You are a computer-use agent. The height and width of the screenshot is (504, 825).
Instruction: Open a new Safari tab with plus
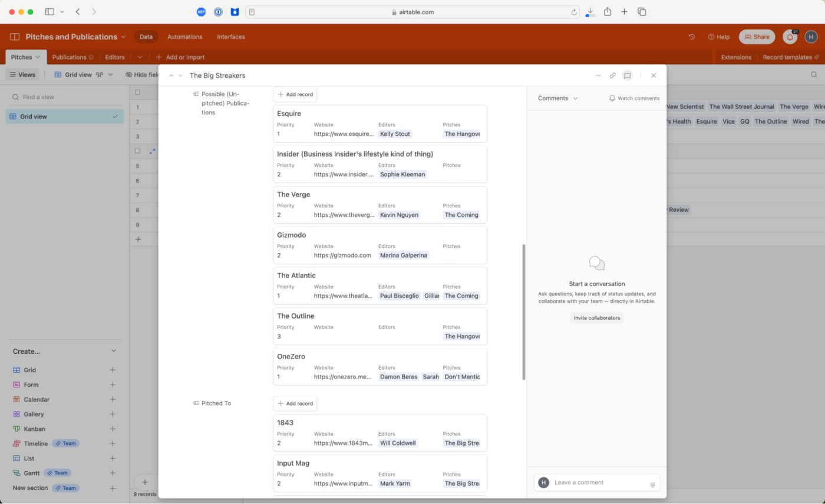[x=625, y=12]
